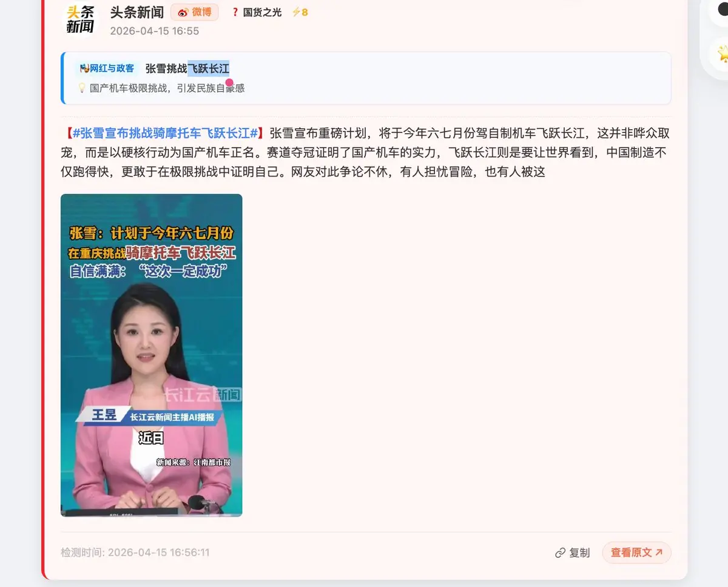Click the red question mark icon beside 国货之光
728x587 pixels.
[235, 12]
